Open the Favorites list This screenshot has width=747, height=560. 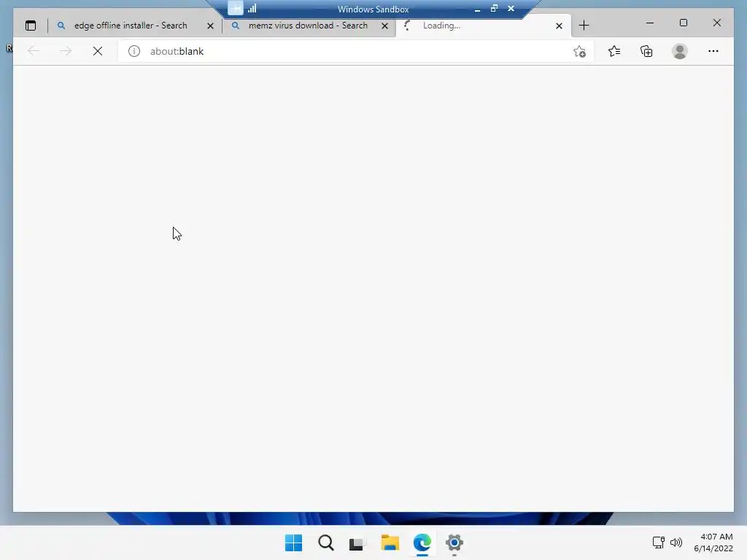[614, 51]
